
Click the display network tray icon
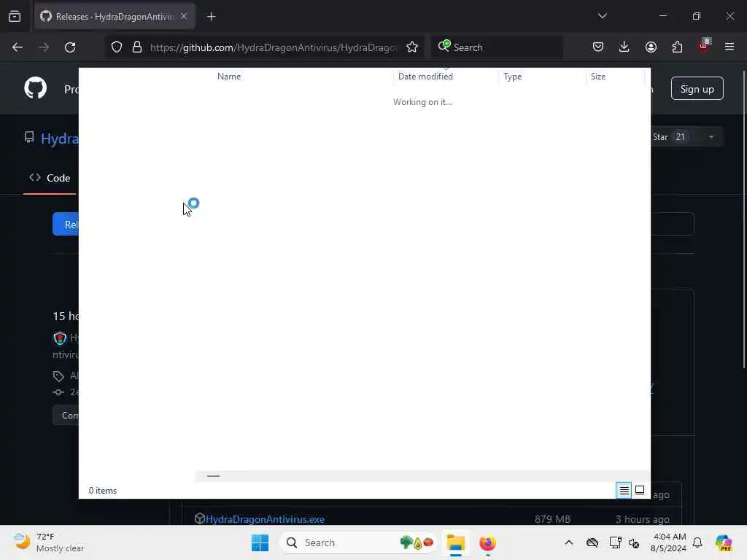[x=615, y=542]
